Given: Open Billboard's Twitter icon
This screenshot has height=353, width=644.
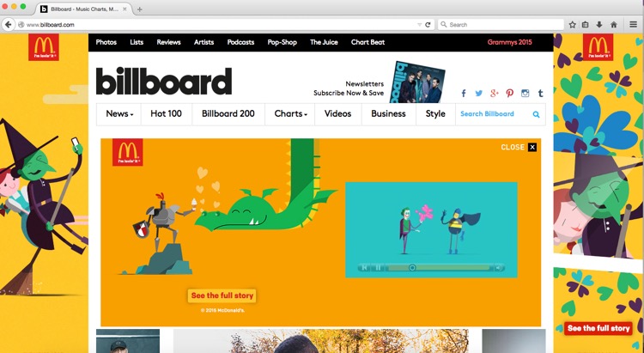Looking at the screenshot, I should (x=479, y=94).
